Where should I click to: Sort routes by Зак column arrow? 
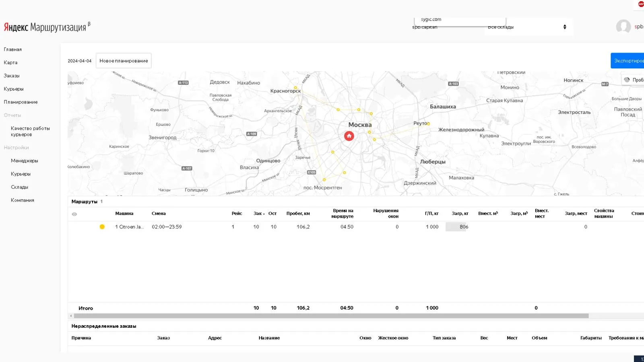coord(264,214)
